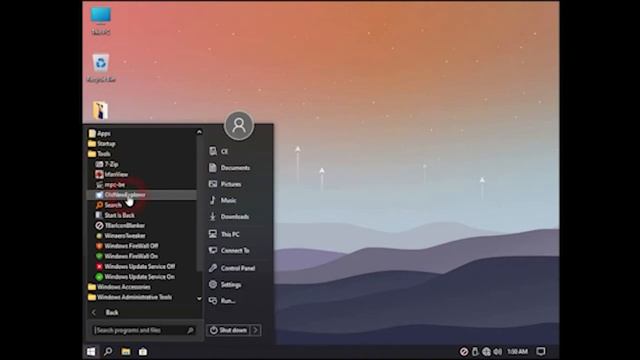Open WinaeroTweaker from the Tools folder
Viewport: 640px width, 360px height.
point(120,236)
